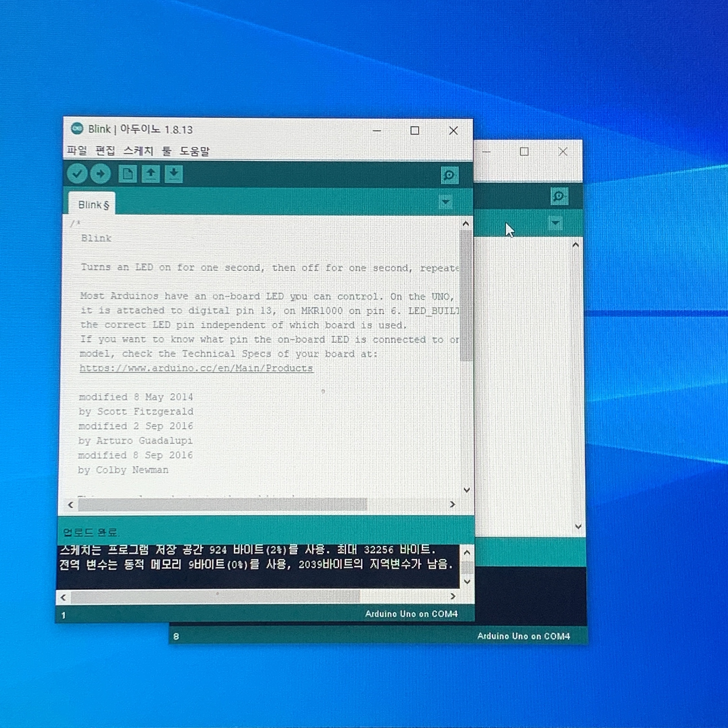Viewport: 728px width, 728px height.
Task: Click the editor horizontal scrollbar thumb
Action: (x=222, y=505)
